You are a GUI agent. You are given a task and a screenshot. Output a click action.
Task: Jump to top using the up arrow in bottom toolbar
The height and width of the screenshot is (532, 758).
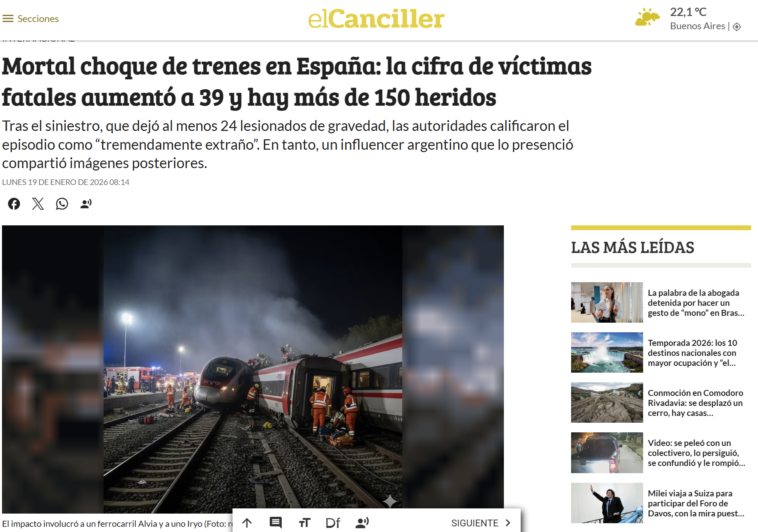[247, 523]
